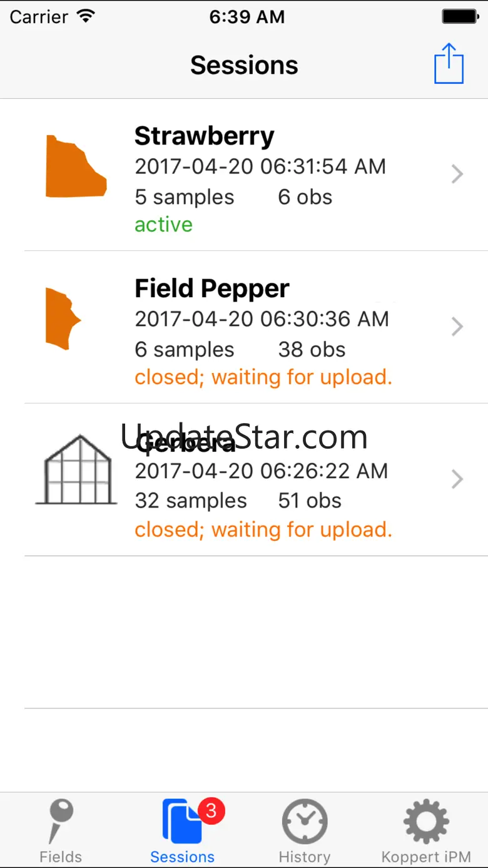
Task: Expand Gerbera session chevron
Action: 457,479
